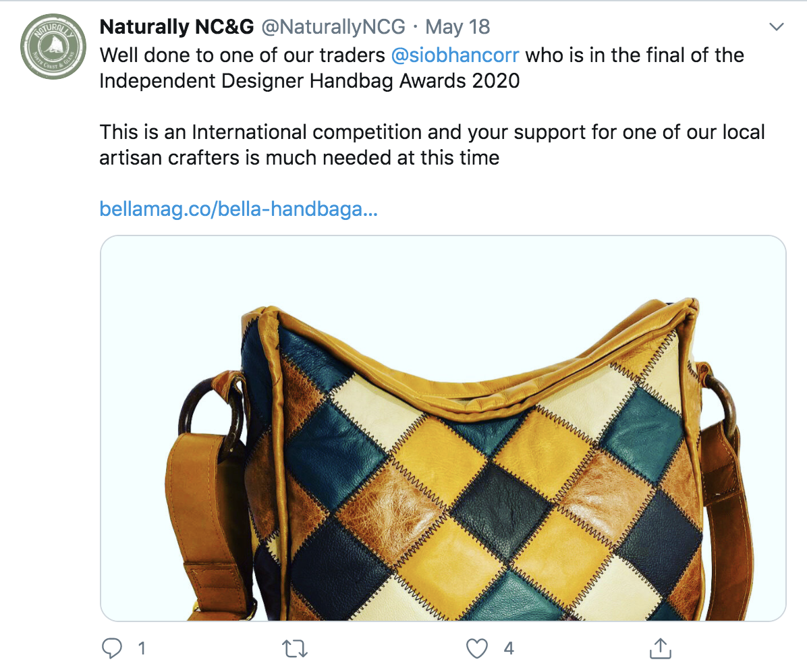Image resolution: width=807 pixels, height=672 pixels.
Task: Open the @NaturallyNCG handle profile
Action: [x=333, y=27]
